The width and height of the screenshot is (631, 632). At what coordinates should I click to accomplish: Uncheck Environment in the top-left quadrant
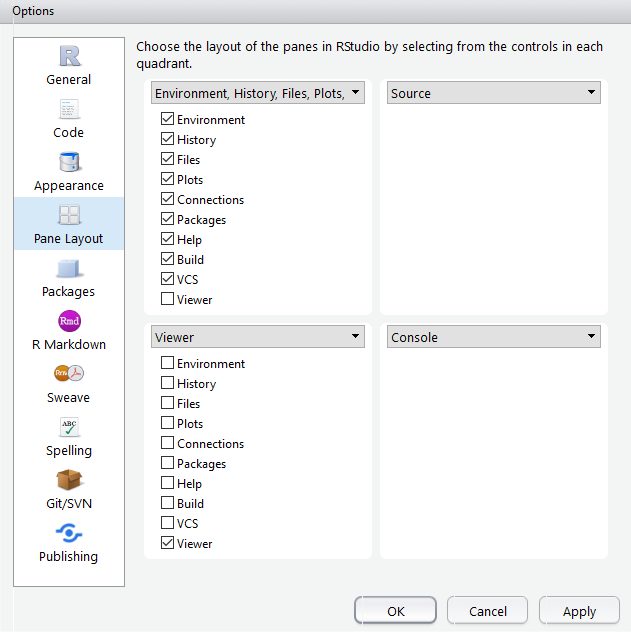(167, 119)
